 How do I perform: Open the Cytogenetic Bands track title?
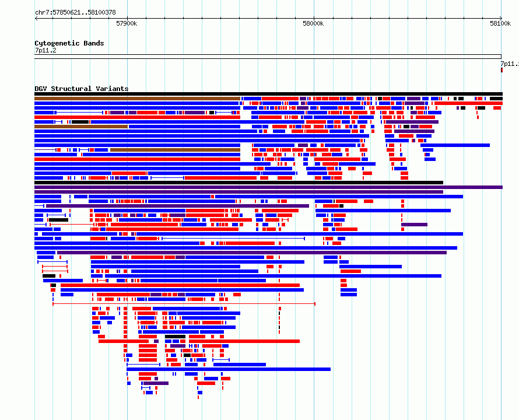pyautogui.click(x=69, y=43)
